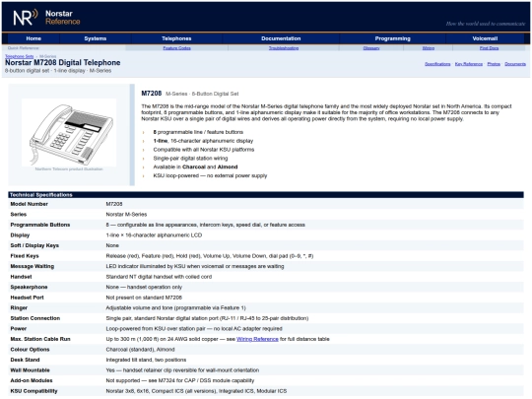Click the 'Norstar M-Series' series value
This screenshot has height=399, width=532.
pyautogui.click(x=126, y=215)
